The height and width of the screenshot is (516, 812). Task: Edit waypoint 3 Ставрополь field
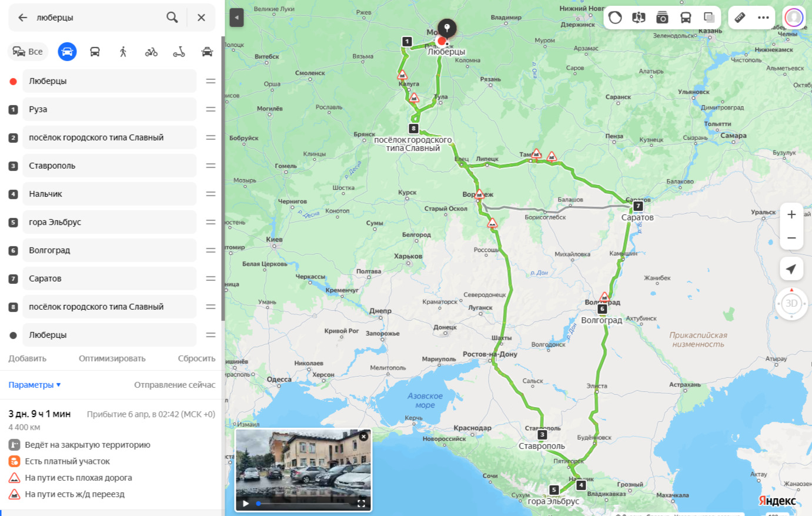pyautogui.click(x=109, y=166)
